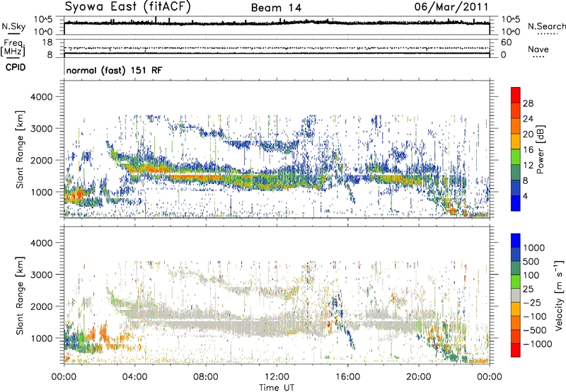Click the right '10^0' noise axis tick
This screenshot has height=392, width=566.
(511, 32)
